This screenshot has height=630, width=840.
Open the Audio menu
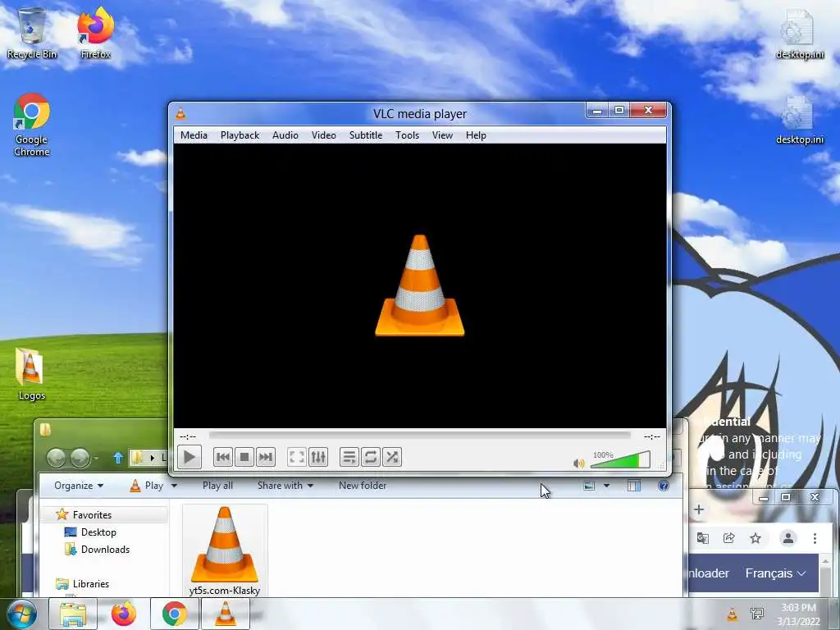tap(285, 135)
